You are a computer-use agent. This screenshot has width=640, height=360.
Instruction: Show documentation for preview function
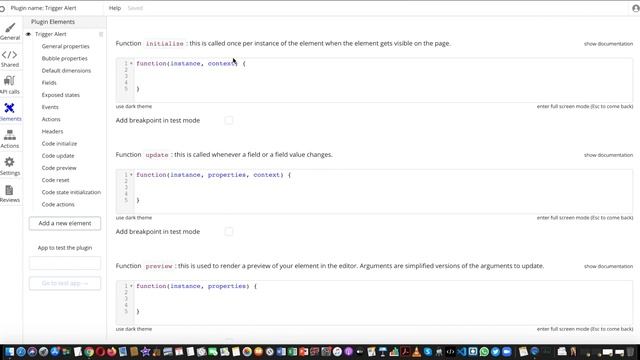click(608, 266)
